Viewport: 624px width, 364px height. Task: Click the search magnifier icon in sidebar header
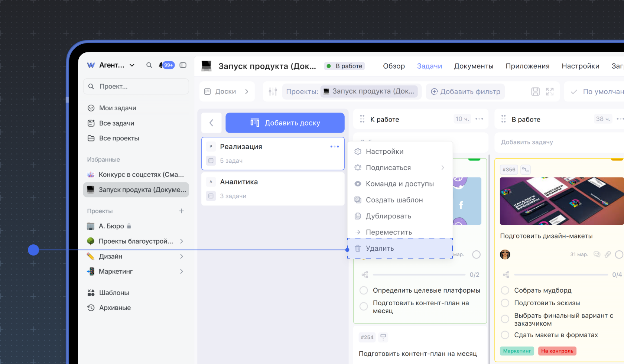click(x=149, y=65)
